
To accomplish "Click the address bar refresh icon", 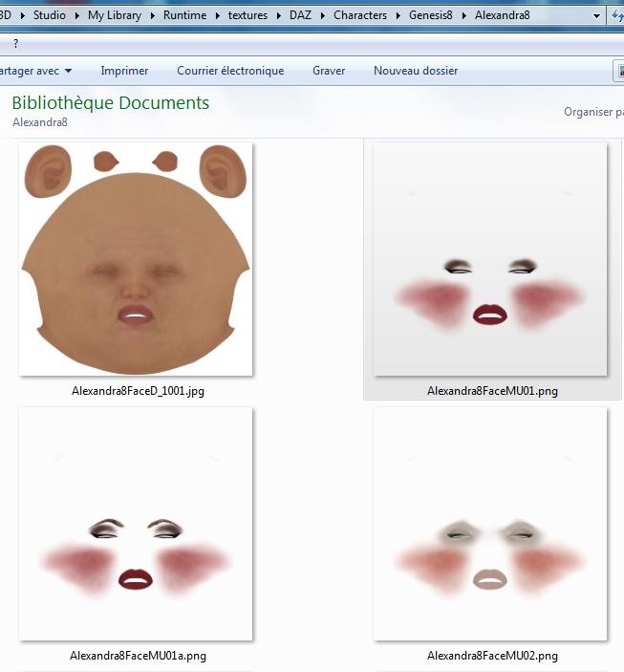I will tap(616, 16).
